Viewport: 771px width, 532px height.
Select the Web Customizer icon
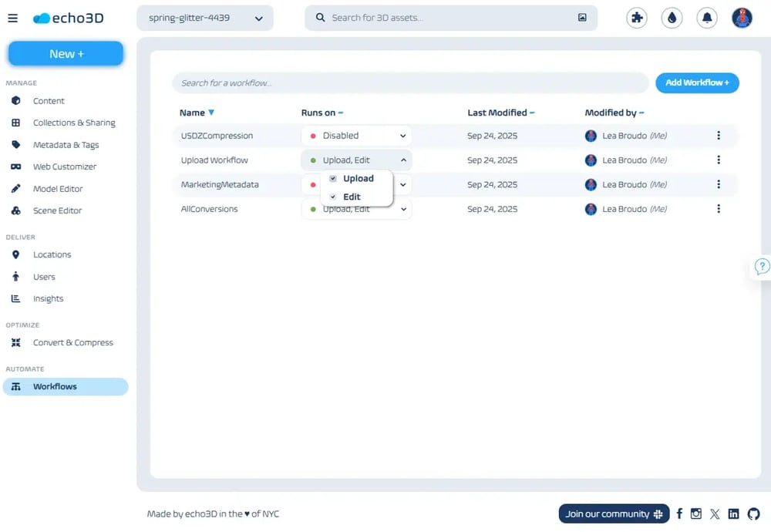pos(16,167)
